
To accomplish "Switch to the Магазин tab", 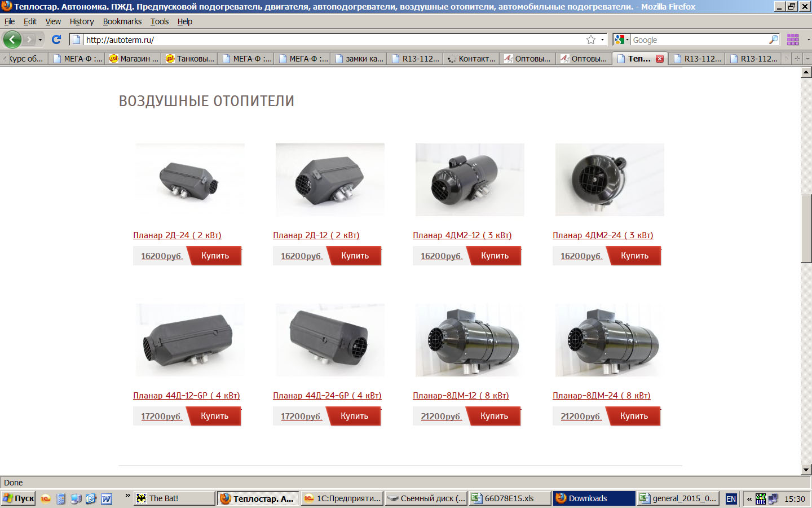I will point(133,59).
